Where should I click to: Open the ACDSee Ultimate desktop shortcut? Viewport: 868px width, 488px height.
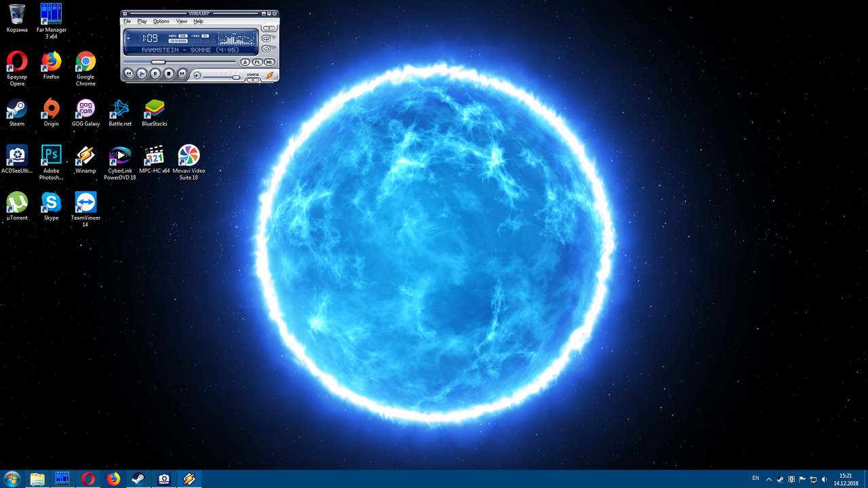(x=17, y=159)
